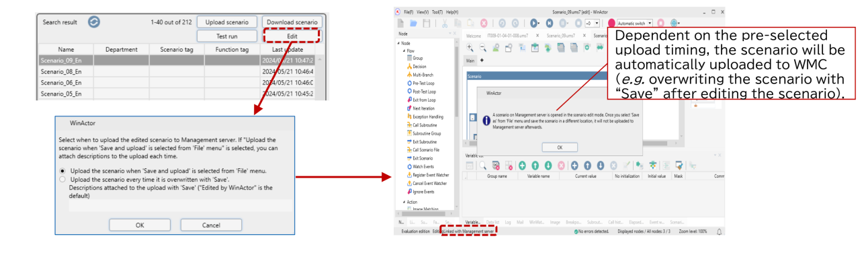Open the Tool(T) menu
The height and width of the screenshot is (253, 868).
pos(437,12)
